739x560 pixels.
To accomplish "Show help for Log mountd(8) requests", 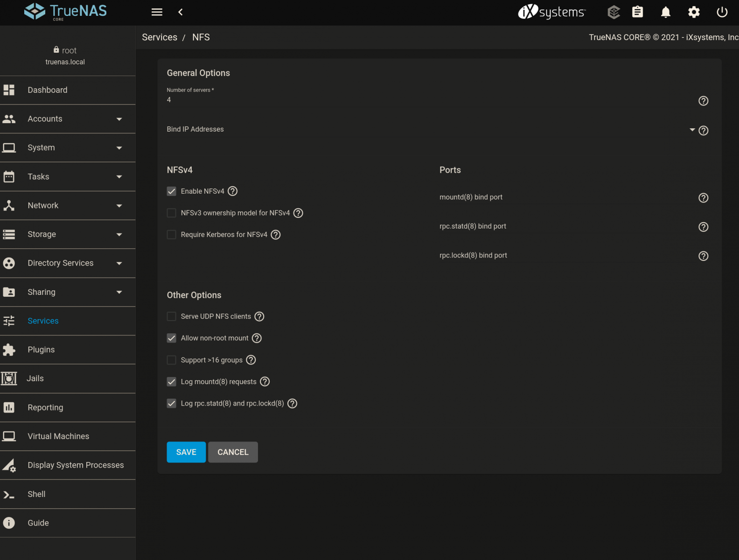I will click(x=265, y=382).
